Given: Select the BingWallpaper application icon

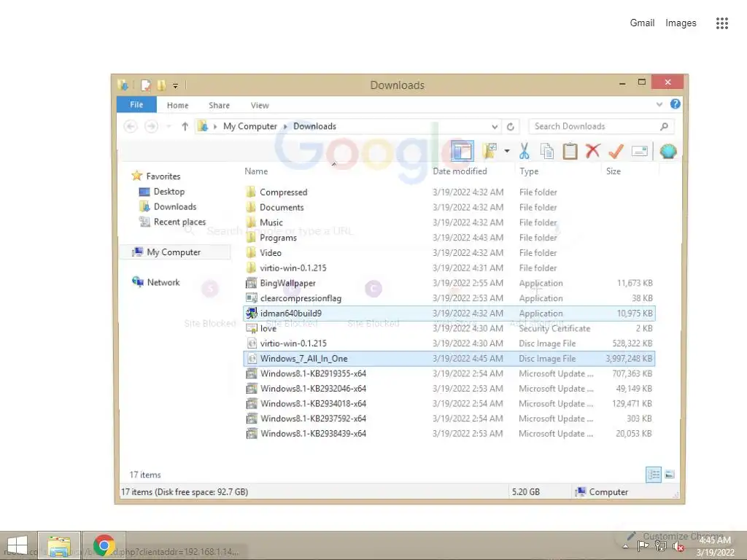Looking at the screenshot, I should [x=251, y=283].
